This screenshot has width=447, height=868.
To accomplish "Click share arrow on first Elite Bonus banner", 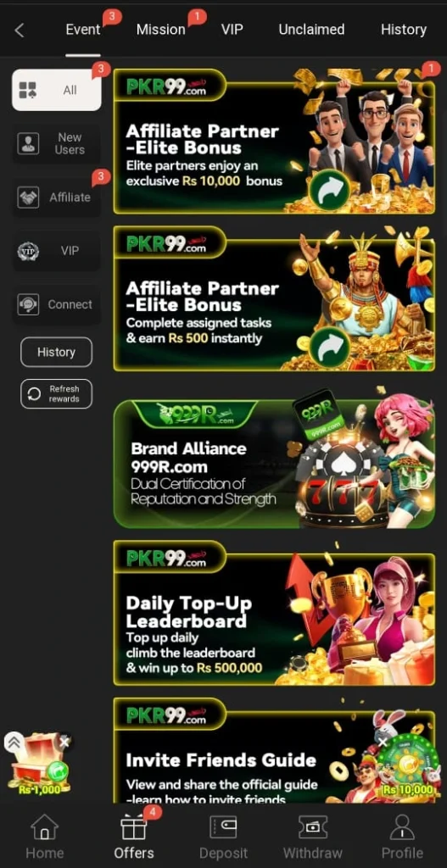I will 329,190.
